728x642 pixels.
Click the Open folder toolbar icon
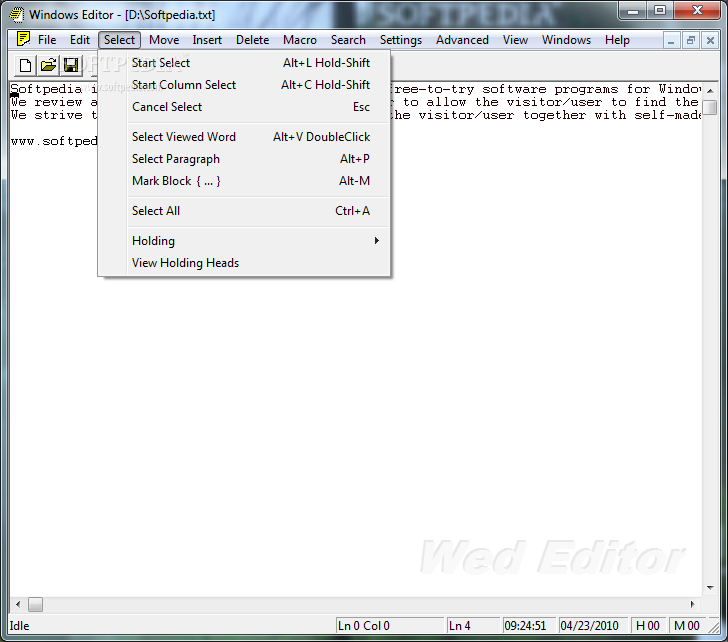coord(48,65)
